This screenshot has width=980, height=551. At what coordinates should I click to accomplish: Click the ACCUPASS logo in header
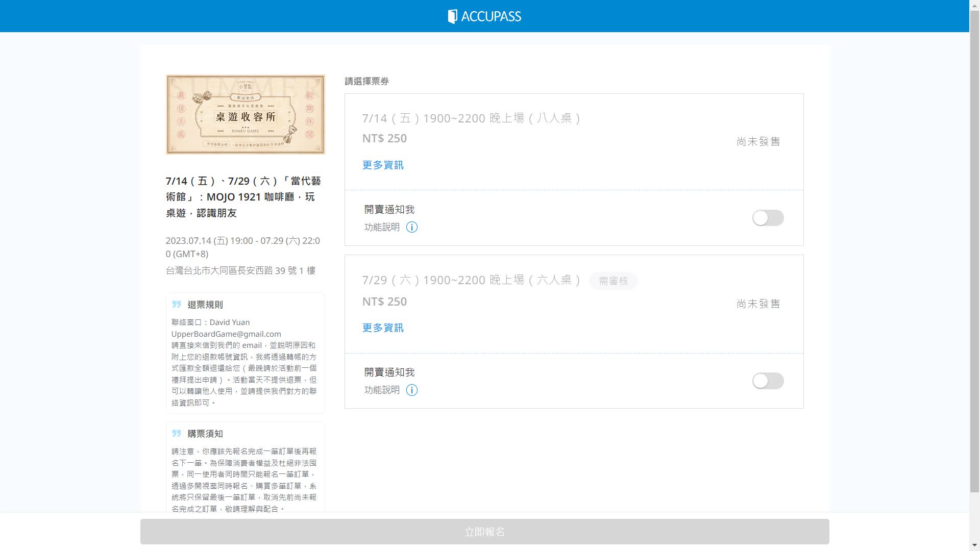[x=484, y=16]
